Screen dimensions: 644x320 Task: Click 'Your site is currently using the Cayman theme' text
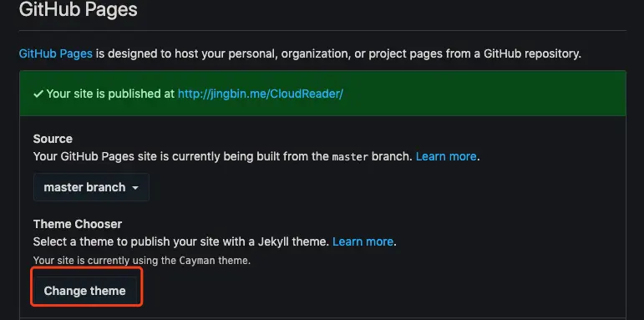click(142, 261)
